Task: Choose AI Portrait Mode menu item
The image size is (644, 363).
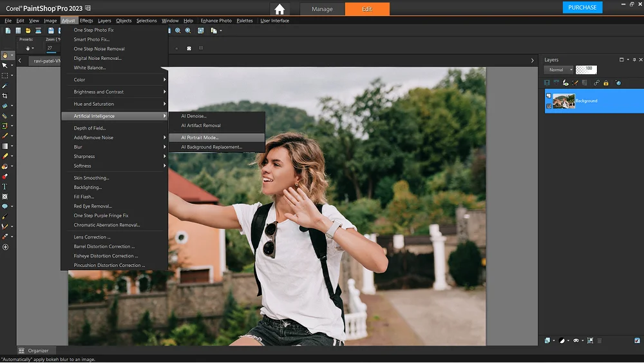Action: 200,137
